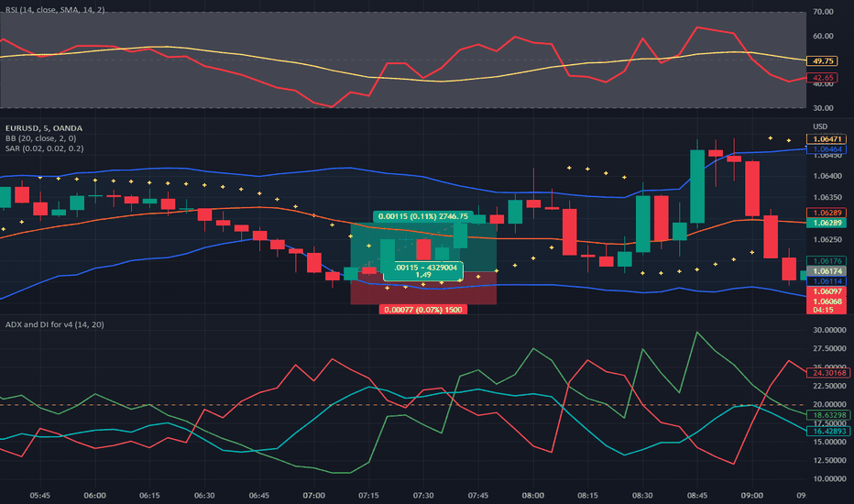Image resolution: width=854 pixels, height=504 pixels.
Task: Click the 1.06097 red price label
Action: 827,291
